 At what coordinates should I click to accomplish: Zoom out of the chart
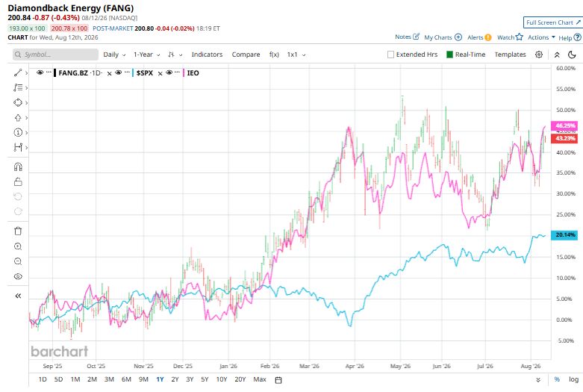pyautogui.click(x=18, y=261)
